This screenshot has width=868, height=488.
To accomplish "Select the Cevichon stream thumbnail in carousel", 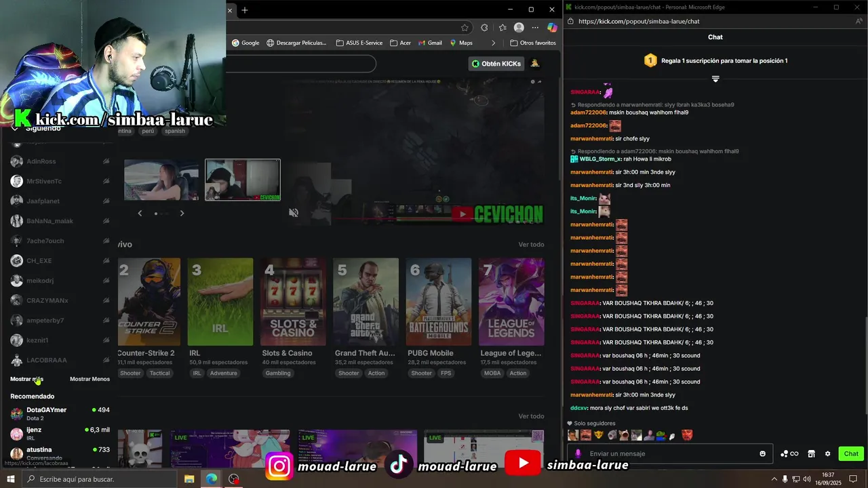I will point(243,180).
